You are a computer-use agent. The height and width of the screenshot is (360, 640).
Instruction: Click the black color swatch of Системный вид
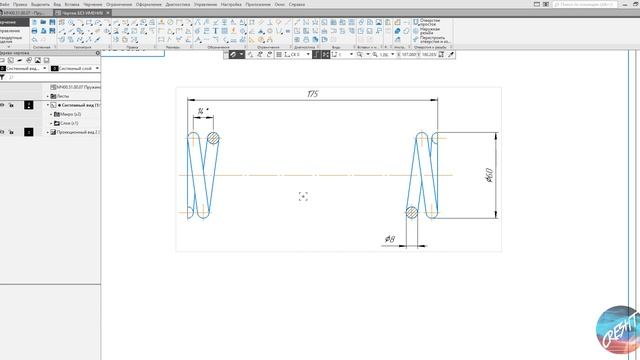[x=29, y=105]
